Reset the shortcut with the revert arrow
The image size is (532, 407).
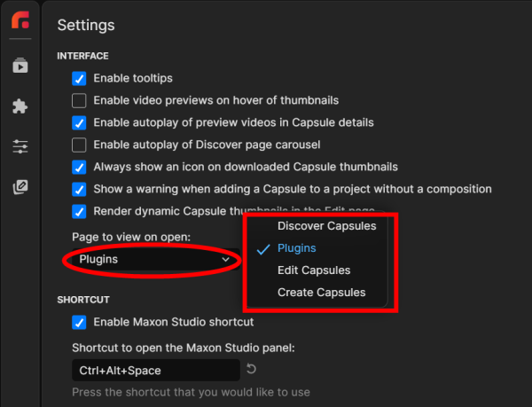coord(250,370)
